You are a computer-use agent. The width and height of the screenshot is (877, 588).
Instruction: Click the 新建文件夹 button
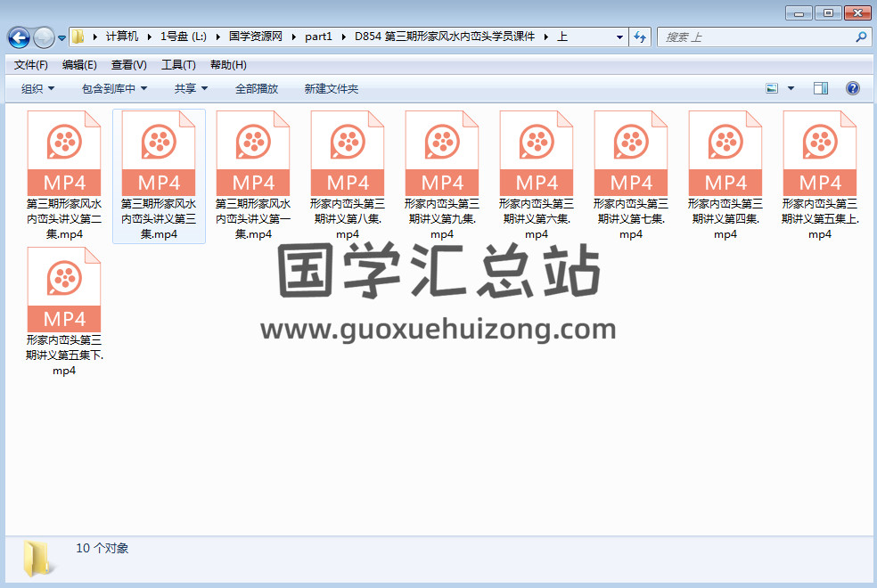coord(332,88)
